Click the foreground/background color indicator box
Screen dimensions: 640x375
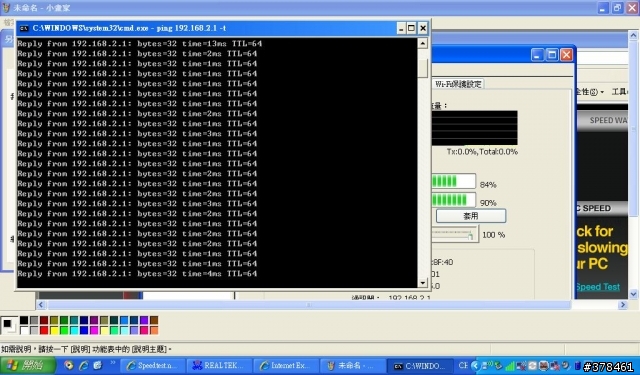[x=9, y=326]
